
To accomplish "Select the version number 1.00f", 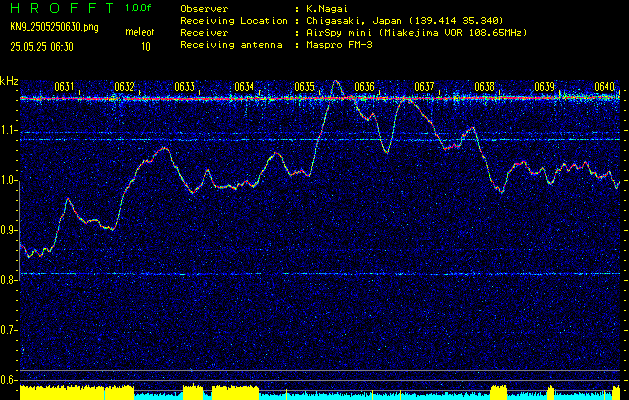I will 138,8.
